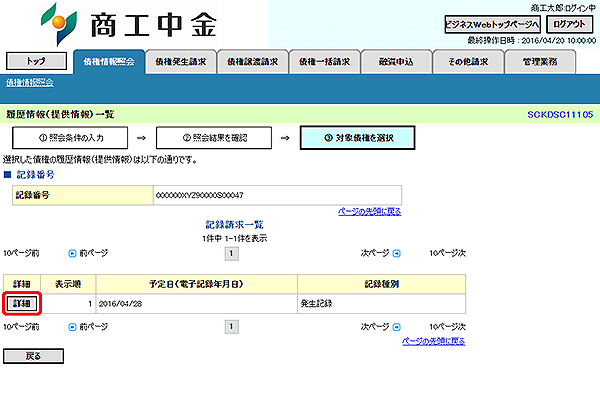
Task: Switch to the 債権情報照会 tab
Action: [109, 62]
